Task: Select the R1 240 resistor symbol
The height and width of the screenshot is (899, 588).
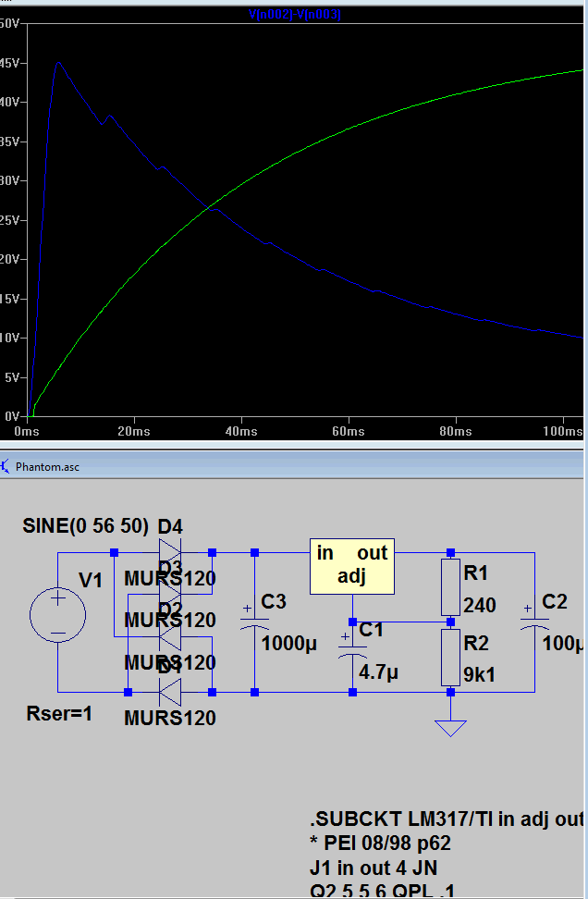Action: tap(450, 587)
